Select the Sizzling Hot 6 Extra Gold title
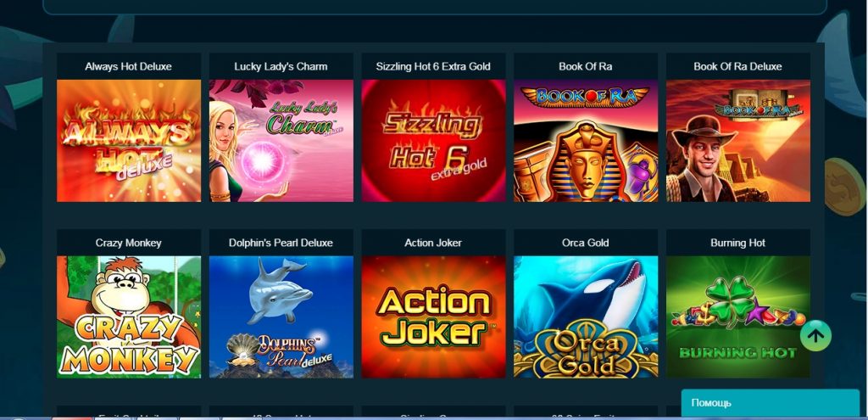The height and width of the screenshot is (420, 868). coord(433,66)
